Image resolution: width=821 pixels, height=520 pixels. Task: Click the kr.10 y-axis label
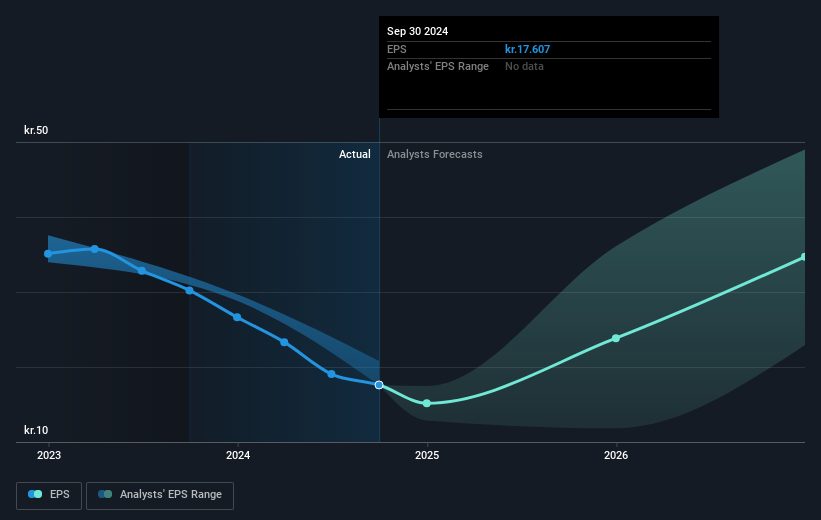(36, 430)
